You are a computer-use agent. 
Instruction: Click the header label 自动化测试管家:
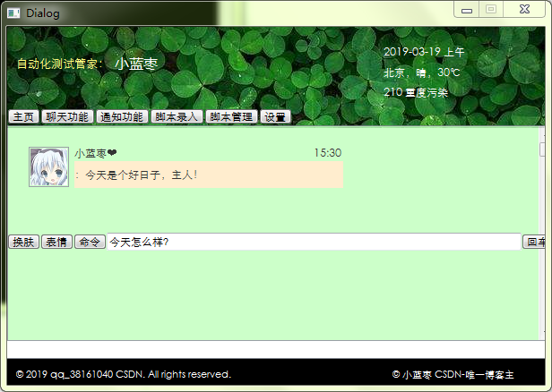pos(60,64)
